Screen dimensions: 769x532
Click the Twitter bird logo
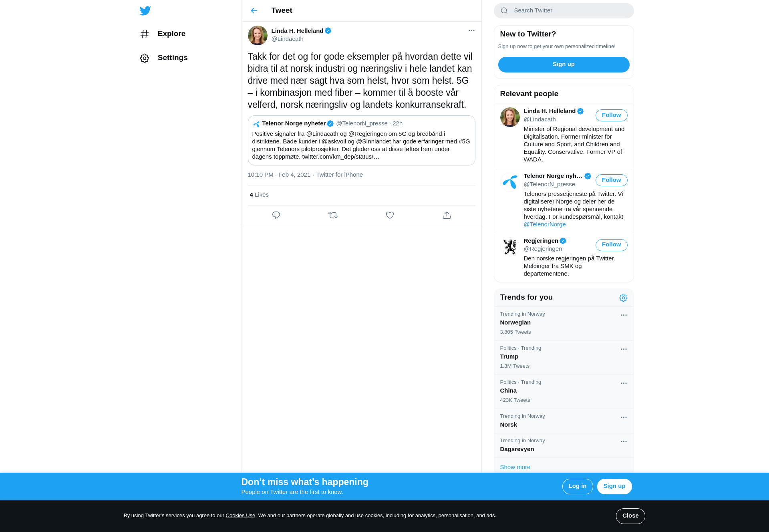[145, 11]
